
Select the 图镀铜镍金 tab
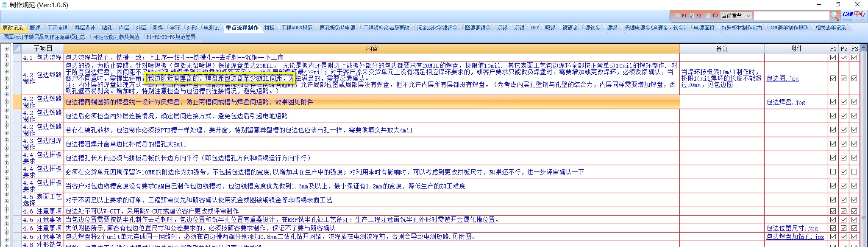478,28
